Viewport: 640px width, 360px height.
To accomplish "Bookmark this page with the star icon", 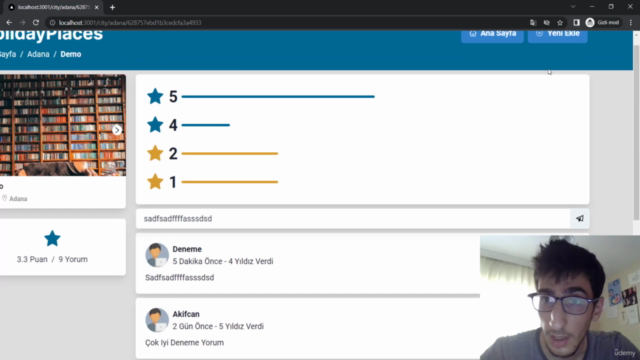I will (560, 22).
